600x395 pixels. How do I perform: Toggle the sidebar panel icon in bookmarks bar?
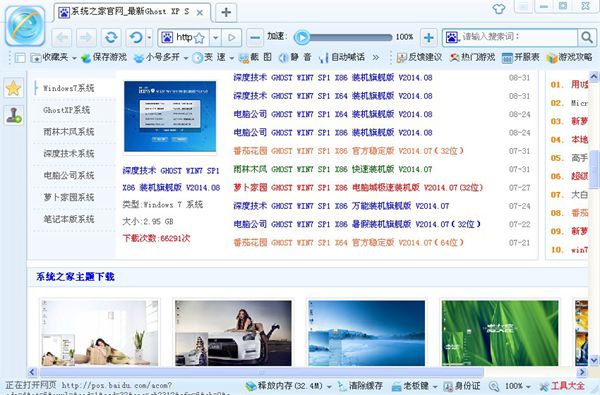coord(20,58)
